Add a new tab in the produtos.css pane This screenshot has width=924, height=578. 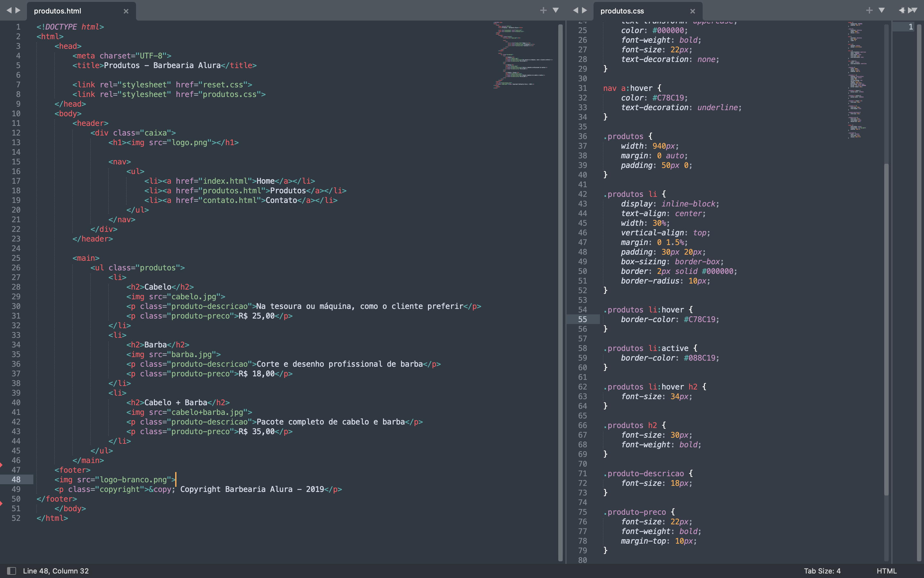click(869, 10)
